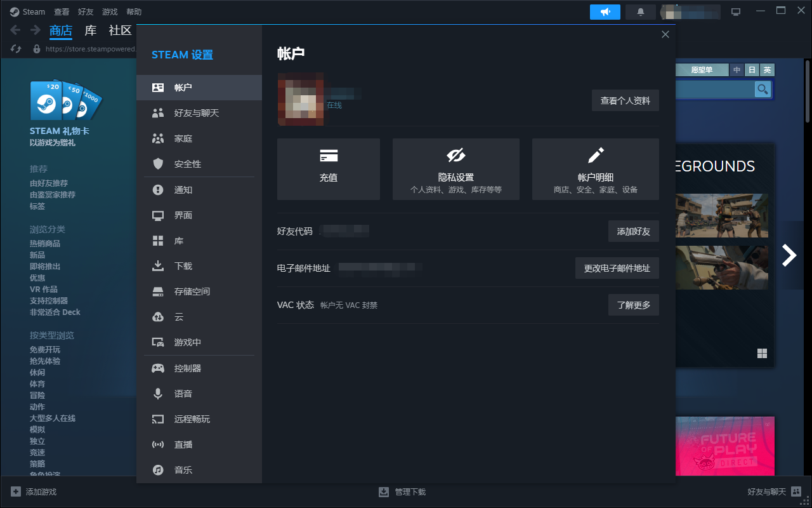Click the Steam gift cards image
The width and height of the screenshot is (812, 508).
click(65, 100)
